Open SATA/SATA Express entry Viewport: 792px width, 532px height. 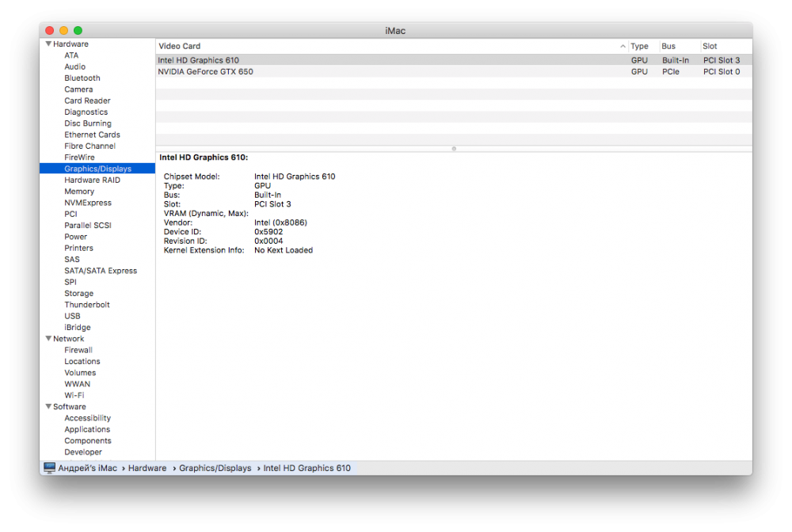(x=101, y=271)
